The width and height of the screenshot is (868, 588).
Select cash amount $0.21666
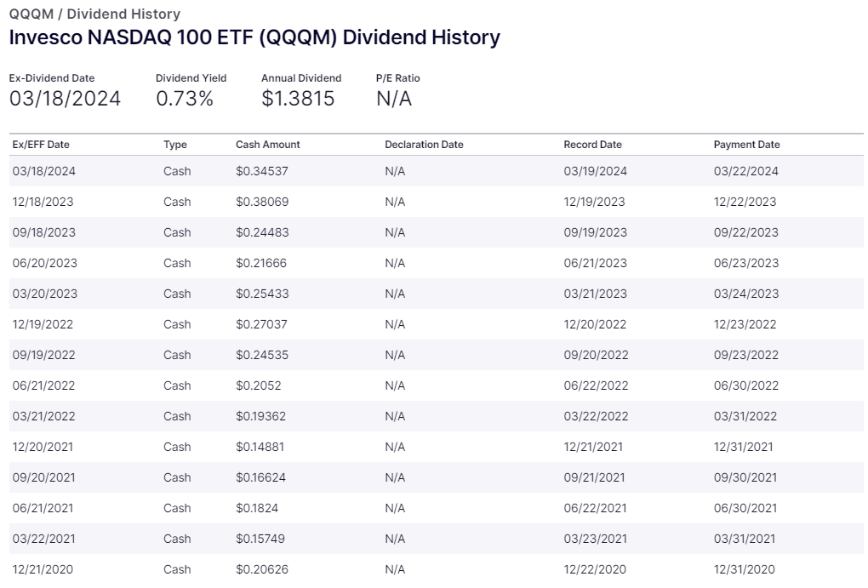[261, 263]
